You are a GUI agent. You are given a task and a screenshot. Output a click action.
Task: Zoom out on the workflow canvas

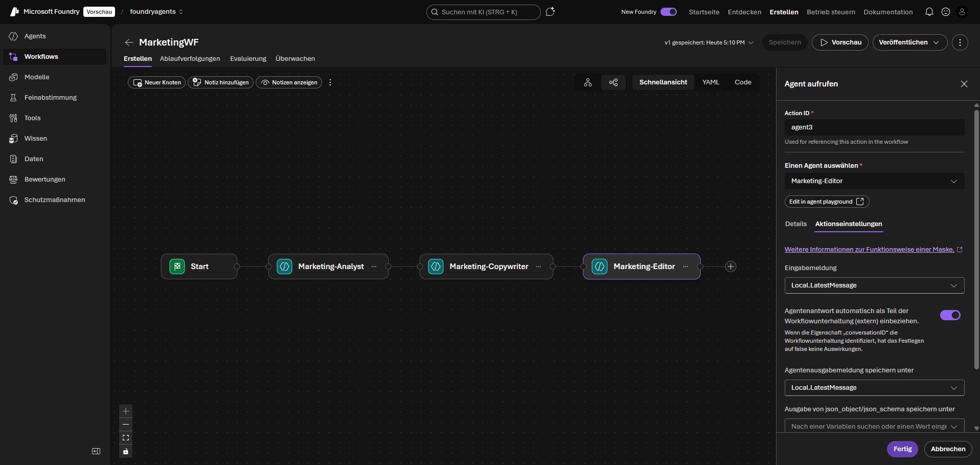[125, 425]
